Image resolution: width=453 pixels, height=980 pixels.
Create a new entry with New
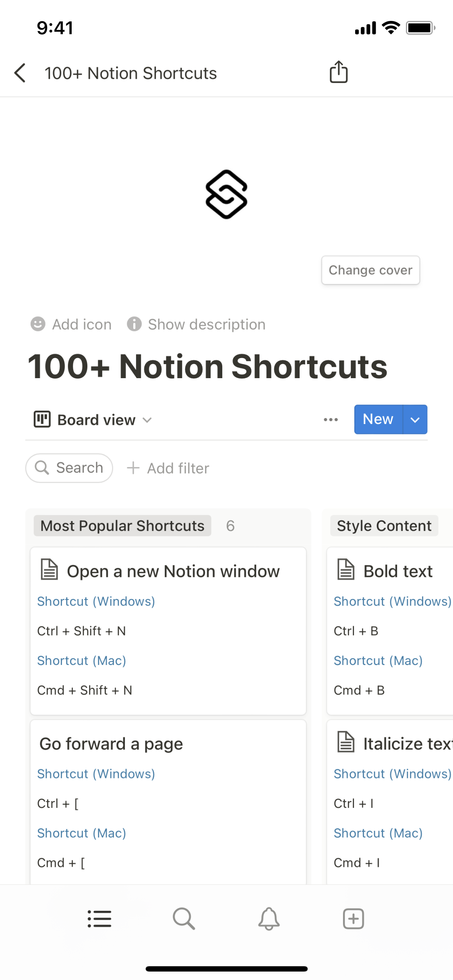(x=378, y=420)
